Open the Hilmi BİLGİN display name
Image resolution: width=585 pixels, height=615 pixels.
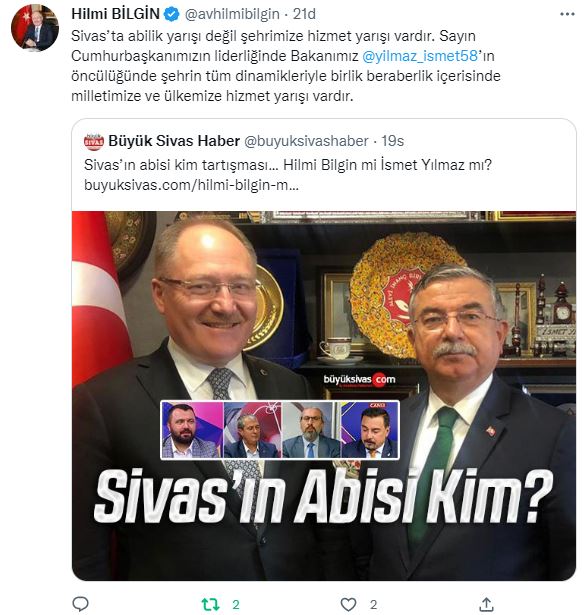pyautogui.click(x=115, y=14)
